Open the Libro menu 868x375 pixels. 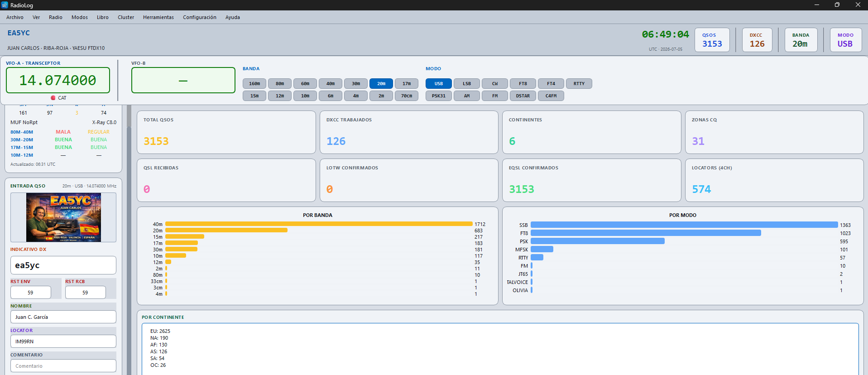(103, 17)
